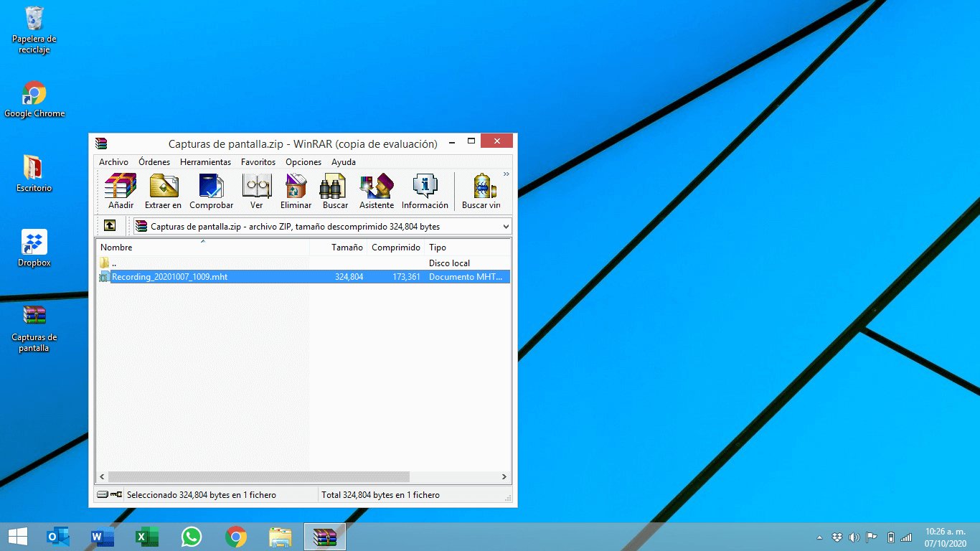
Task: Open the Ver viewer icon
Action: [257, 192]
